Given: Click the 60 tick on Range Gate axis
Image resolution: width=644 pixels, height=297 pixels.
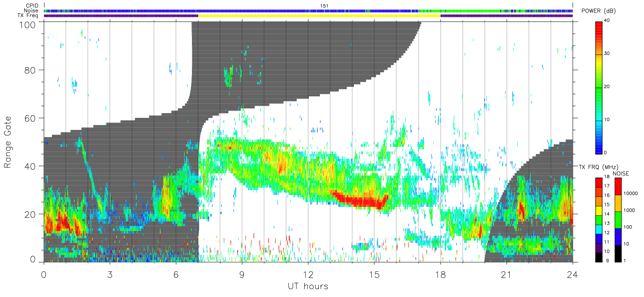Looking at the screenshot, I should click(x=31, y=118).
